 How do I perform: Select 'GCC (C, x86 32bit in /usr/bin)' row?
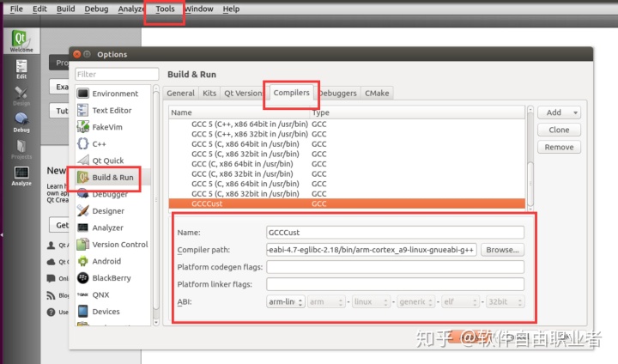coord(347,174)
